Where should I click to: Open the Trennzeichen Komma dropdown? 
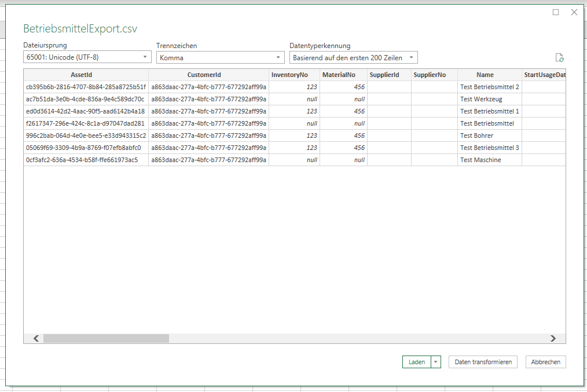tap(220, 57)
